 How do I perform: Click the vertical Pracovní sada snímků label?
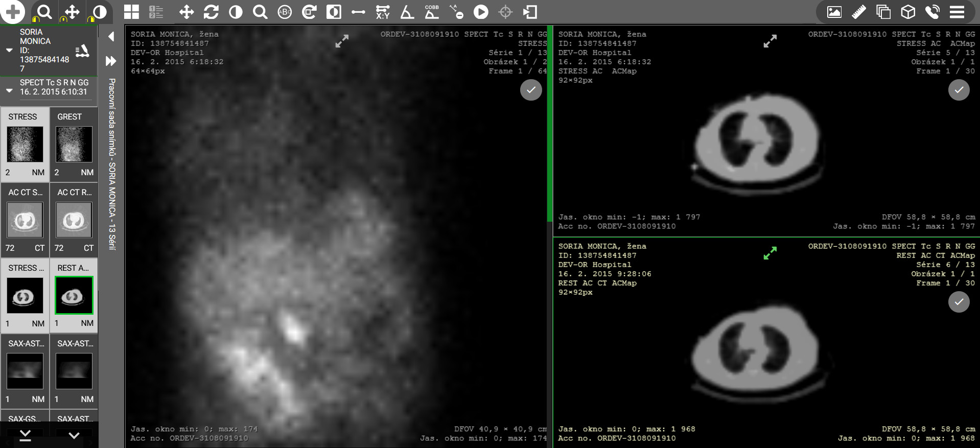click(112, 164)
